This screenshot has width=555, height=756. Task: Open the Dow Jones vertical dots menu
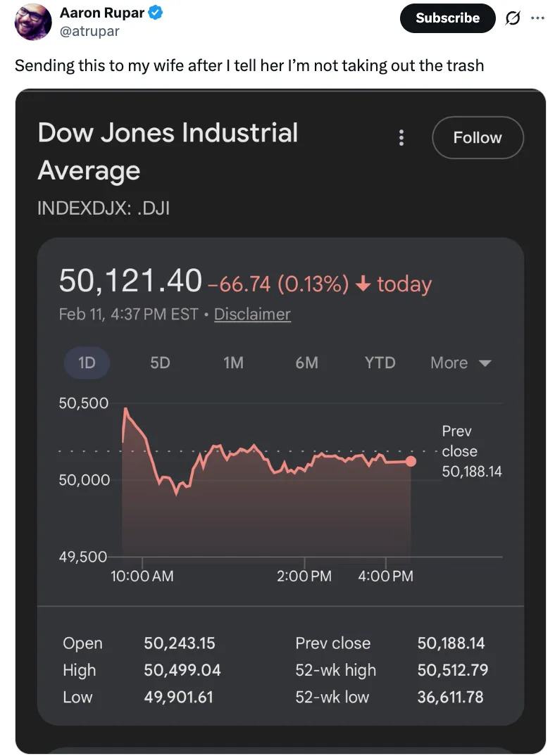(x=401, y=137)
